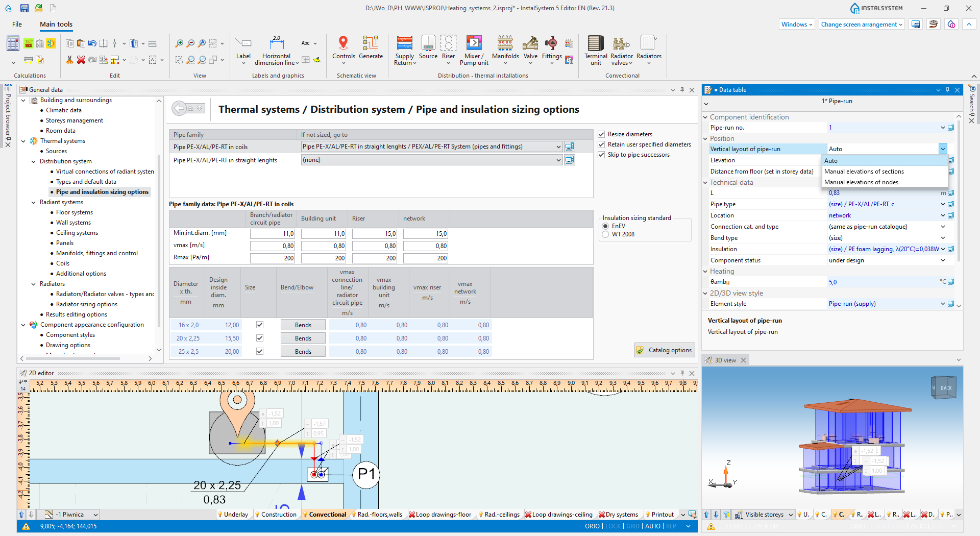Screen dimensions: 980x536
Task: Select the Horizontal dimension line tool
Action: pos(276,50)
